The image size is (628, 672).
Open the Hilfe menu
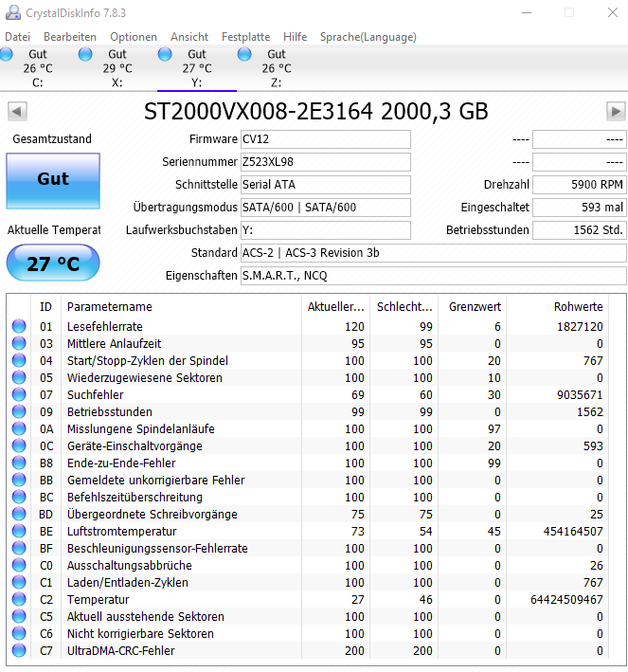pyautogui.click(x=296, y=37)
